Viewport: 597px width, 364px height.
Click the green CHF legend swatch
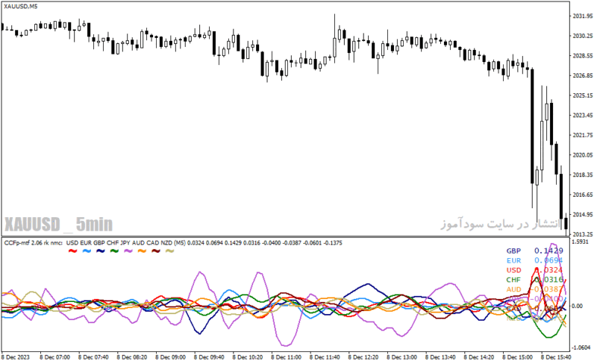[114, 251]
